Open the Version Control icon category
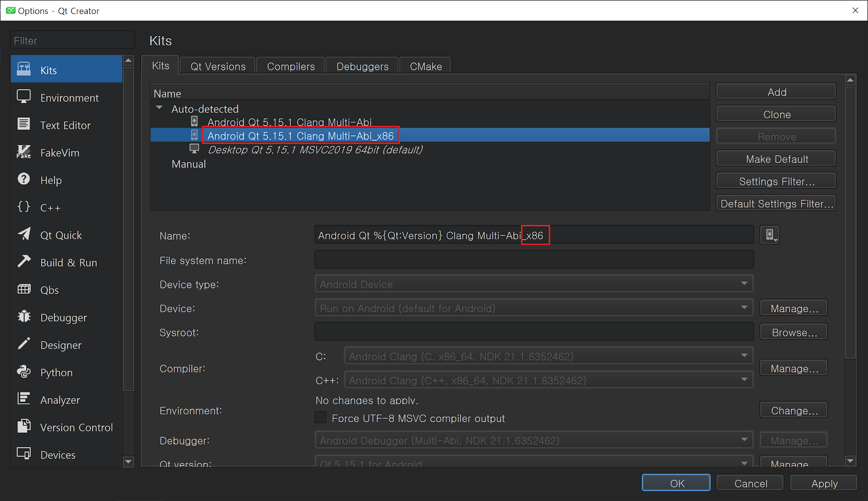The width and height of the screenshot is (868, 501). [x=24, y=426]
